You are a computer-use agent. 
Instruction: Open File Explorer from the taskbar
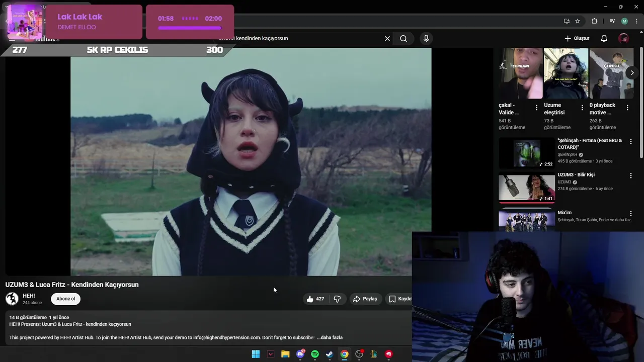[285, 354]
